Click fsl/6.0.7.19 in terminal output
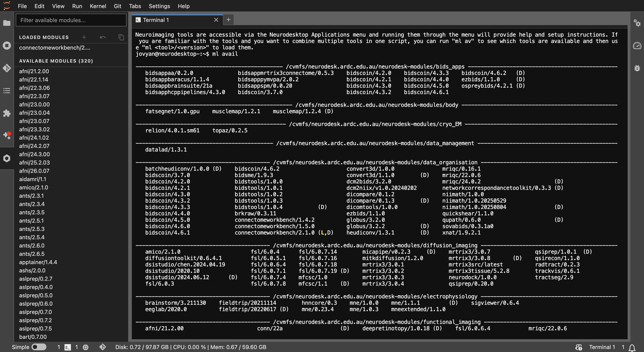Image resolution: width=644 pixels, height=352 pixels. pos(318,271)
